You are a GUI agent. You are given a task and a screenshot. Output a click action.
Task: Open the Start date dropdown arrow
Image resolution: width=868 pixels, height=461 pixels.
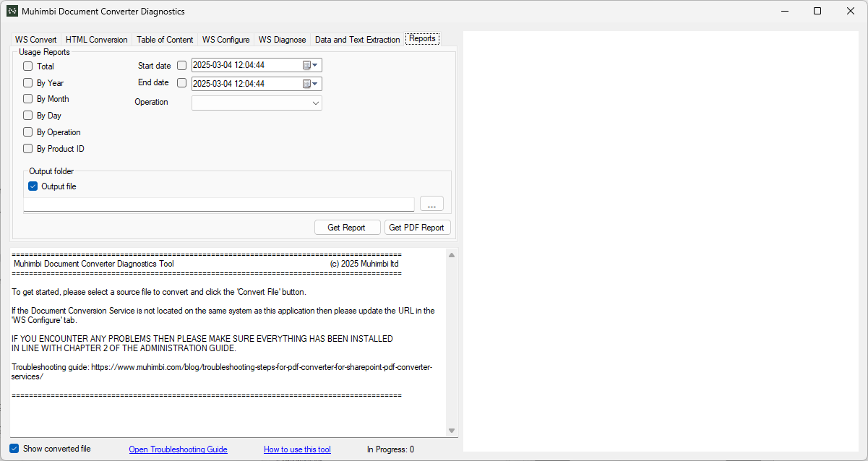[x=316, y=65]
